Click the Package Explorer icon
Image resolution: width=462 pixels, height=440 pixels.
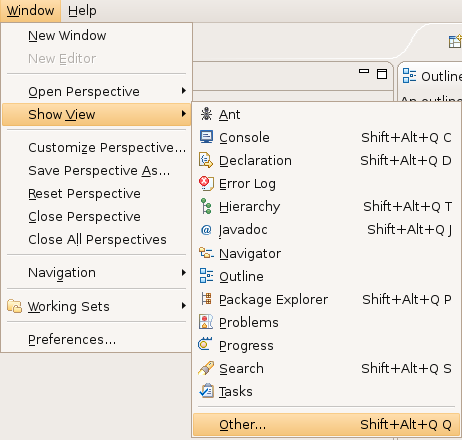click(x=206, y=299)
